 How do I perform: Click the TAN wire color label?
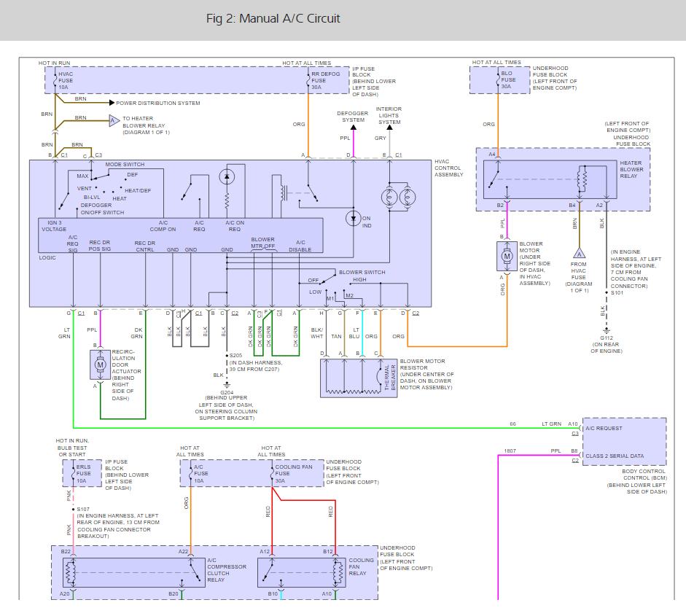pyautogui.click(x=336, y=337)
